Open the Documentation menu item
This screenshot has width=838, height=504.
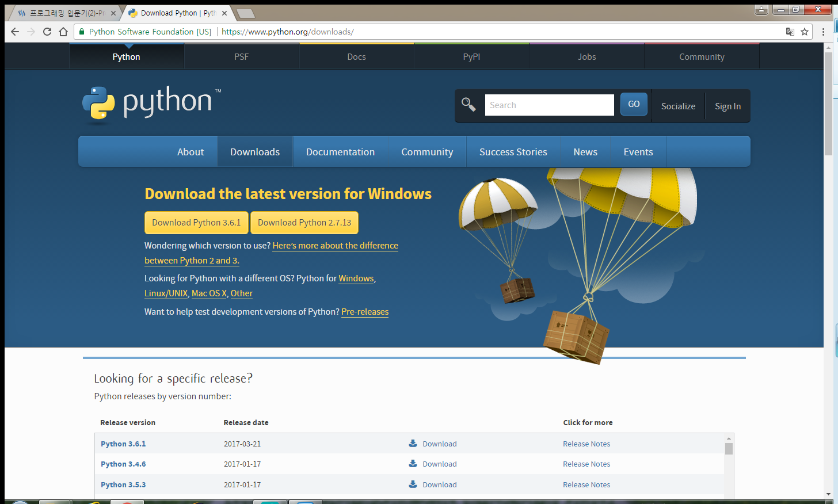(340, 152)
